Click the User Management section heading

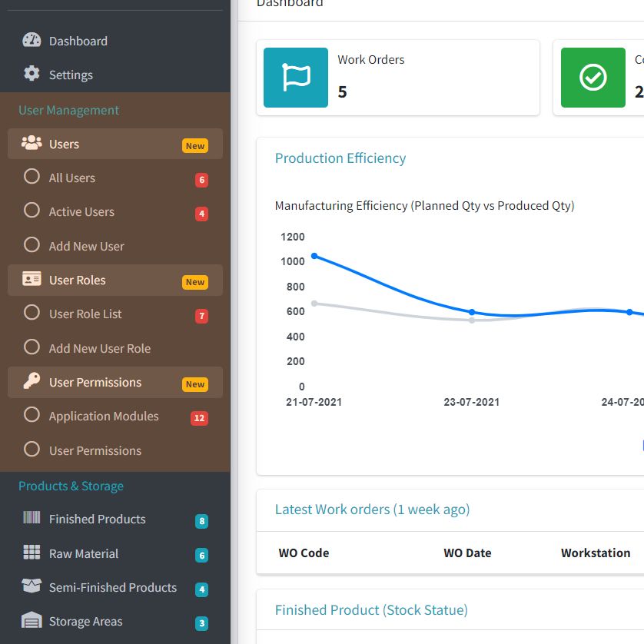[x=68, y=110]
